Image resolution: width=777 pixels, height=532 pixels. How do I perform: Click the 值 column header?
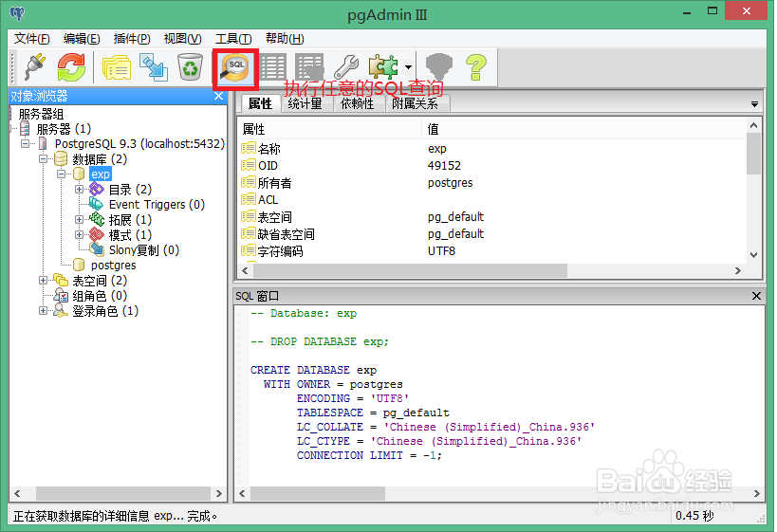583,129
